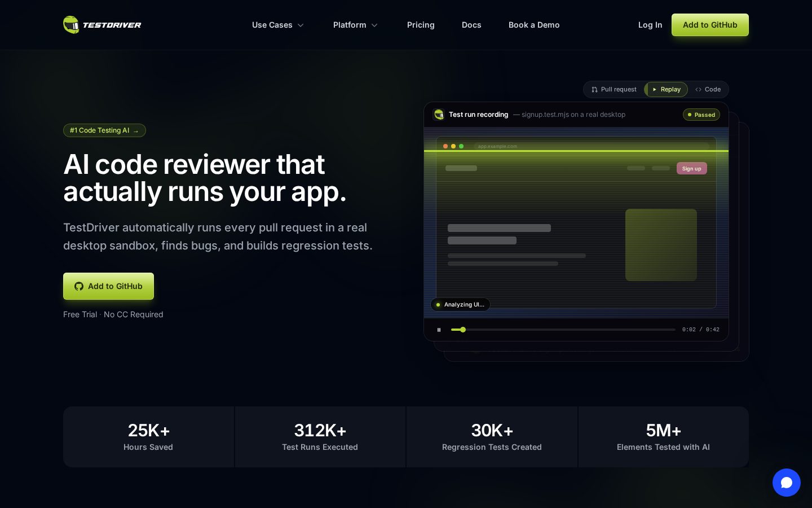Viewport: 812px width, 508px height.
Task: Expand the Use Cases chevron
Action: pos(301,25)
